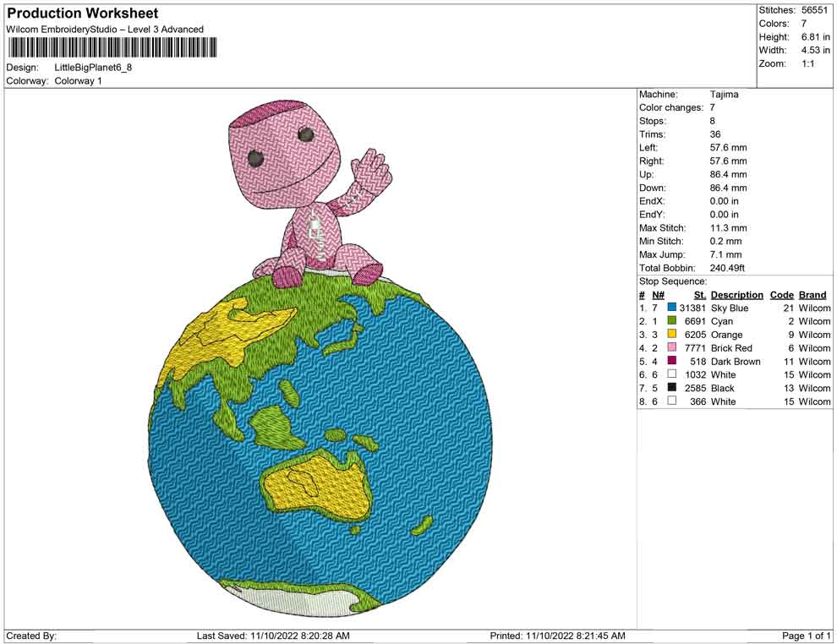
Task: Click the Width value '4.53 in'
Action: 815,50
